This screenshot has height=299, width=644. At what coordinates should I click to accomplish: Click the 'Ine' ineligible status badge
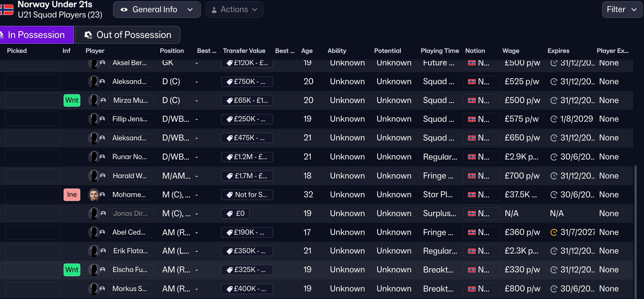click(72, 194)
